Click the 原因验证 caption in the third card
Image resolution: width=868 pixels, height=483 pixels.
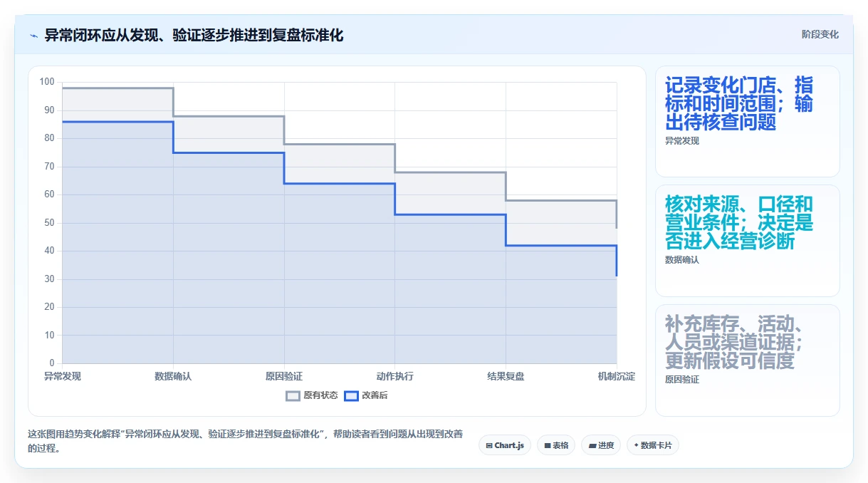[x=682, y=380]
